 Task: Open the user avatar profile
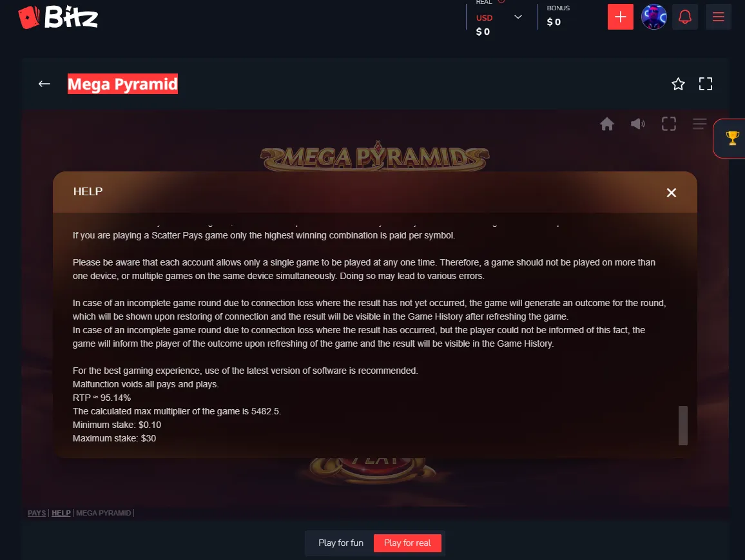point(653,17)
